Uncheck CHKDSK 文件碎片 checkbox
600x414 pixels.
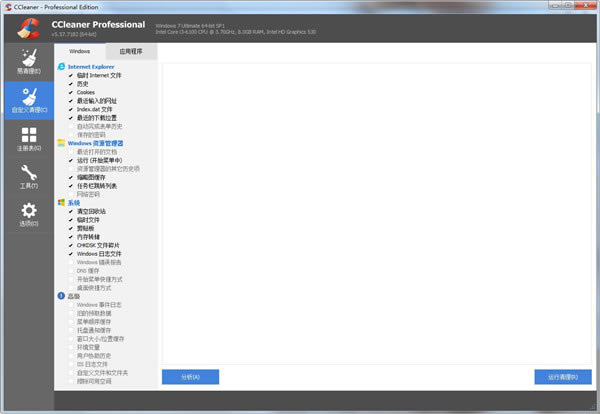pyautogui.click(x=71, y=245)
